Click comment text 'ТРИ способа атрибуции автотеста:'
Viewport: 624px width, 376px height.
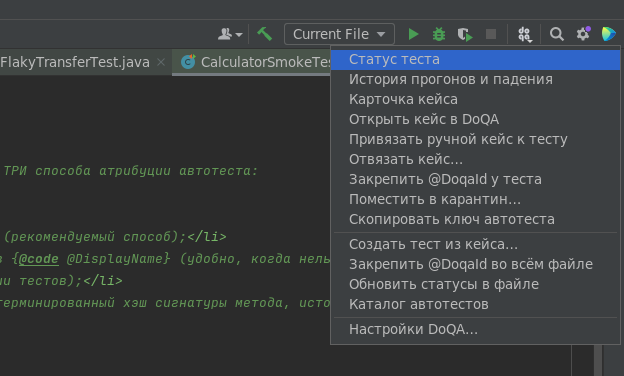click(x=131, y=171)
